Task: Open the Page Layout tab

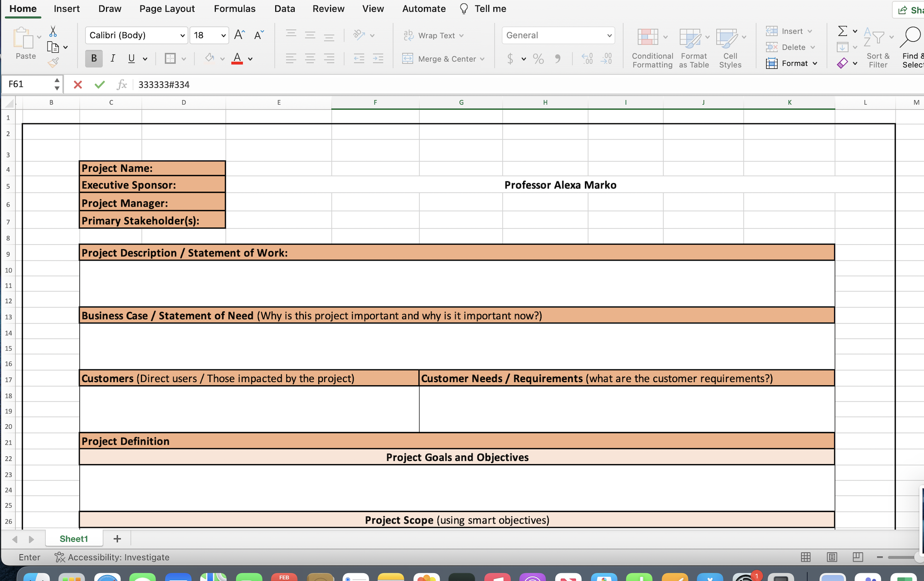Action: pos(167,9)
